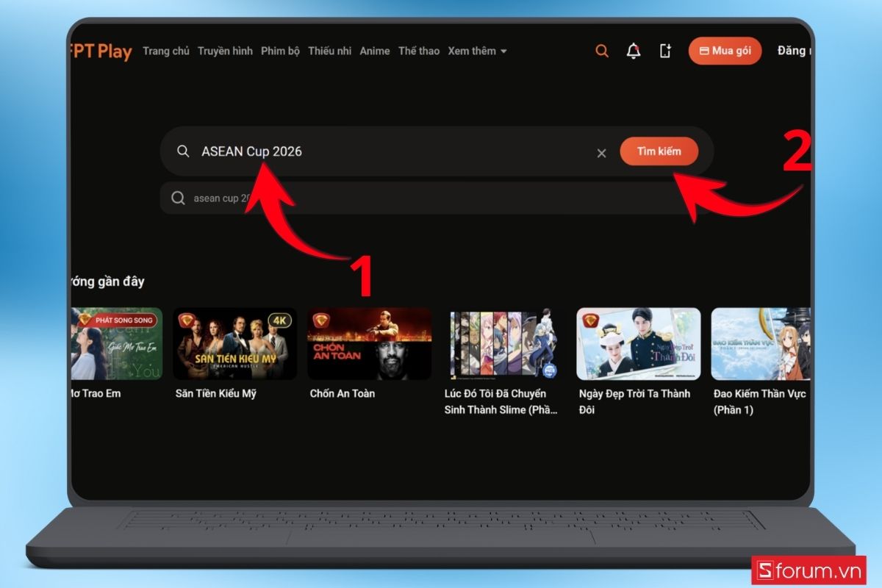Open the Thể thao menu item

(419, 51)
